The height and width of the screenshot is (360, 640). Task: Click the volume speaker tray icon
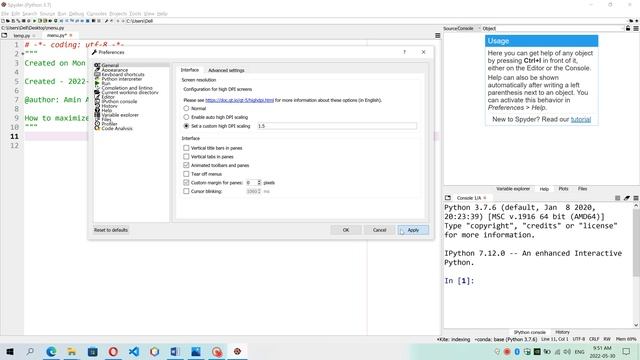[567, 351]
